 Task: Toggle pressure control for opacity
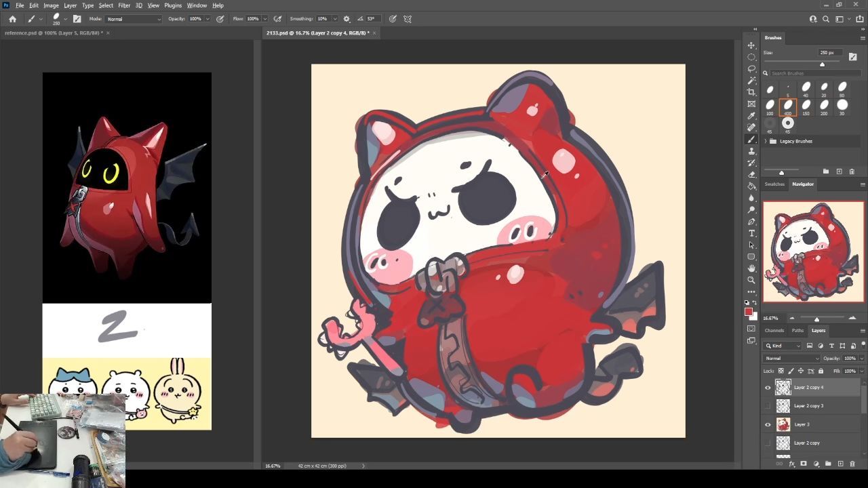(x=220, y=19)
